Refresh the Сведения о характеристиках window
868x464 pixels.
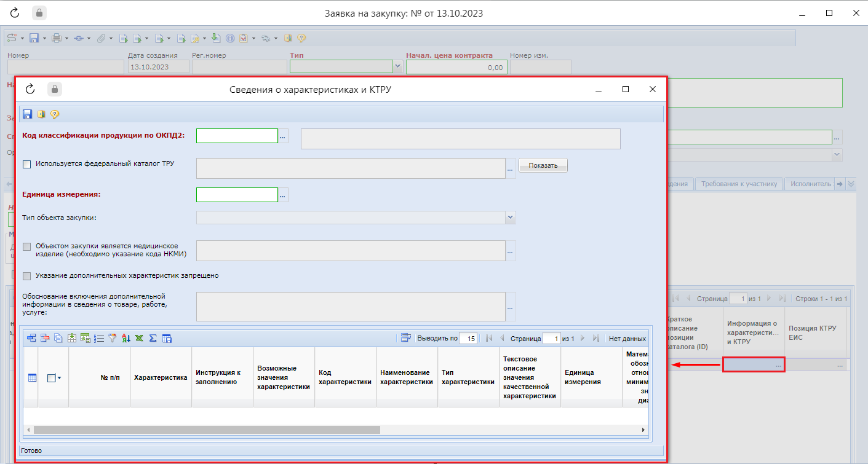pyautogui.click(x=30, y=90)
